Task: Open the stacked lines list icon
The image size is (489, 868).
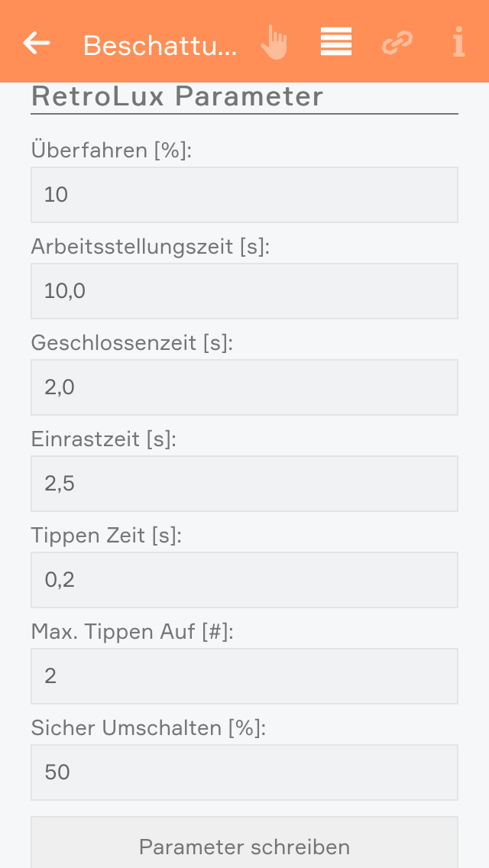Action: [x=336, y=43]
